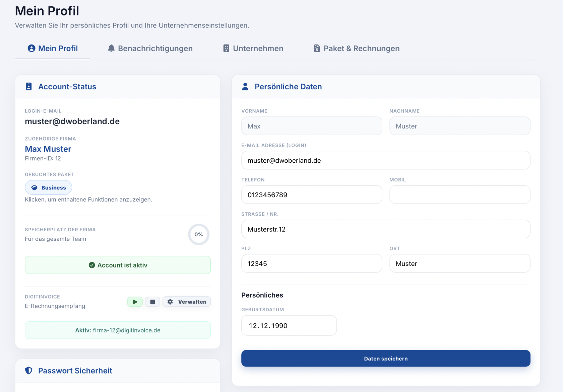Image resolution: width=563 pixels, height=392 pixels.
Task: Show Business package features badge
Action: [x=49, y=187]
